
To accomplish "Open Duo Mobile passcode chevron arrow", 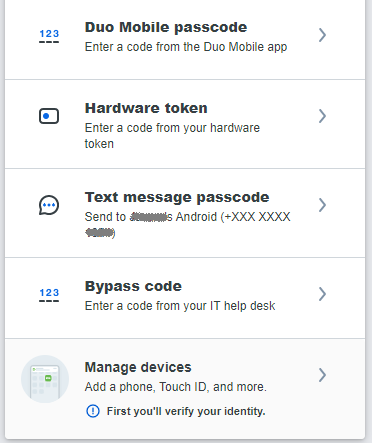I will point(322,35).
